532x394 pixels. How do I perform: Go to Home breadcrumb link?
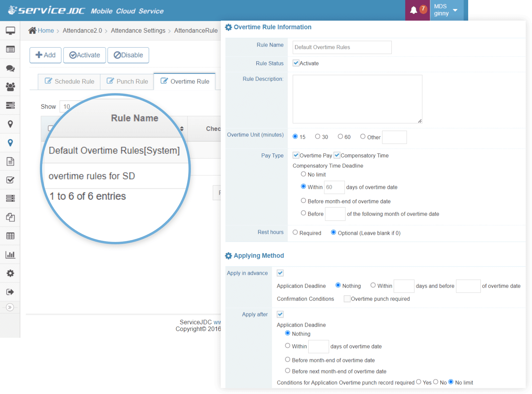coord(46,31)
